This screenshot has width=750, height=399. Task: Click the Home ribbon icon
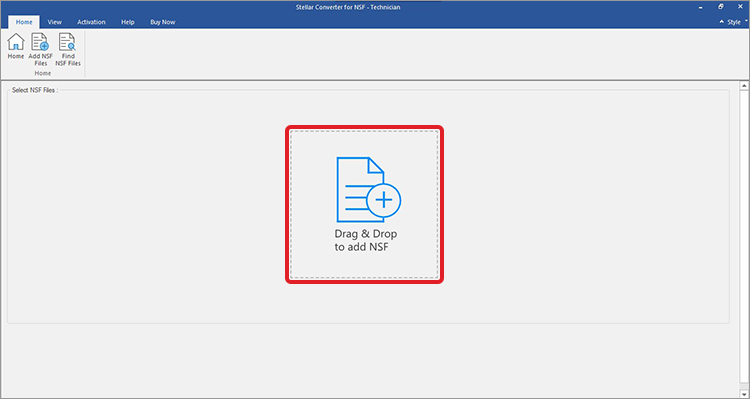[x=15, y=46]
